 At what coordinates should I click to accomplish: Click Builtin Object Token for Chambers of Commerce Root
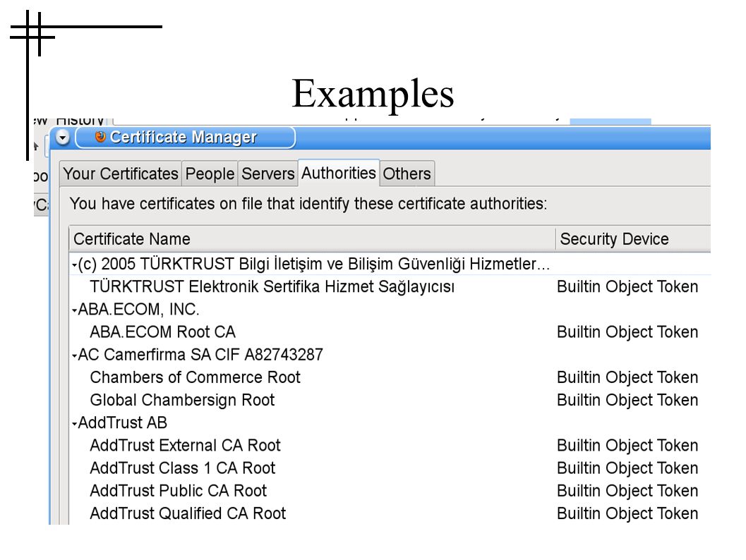(x=627, y=377)
